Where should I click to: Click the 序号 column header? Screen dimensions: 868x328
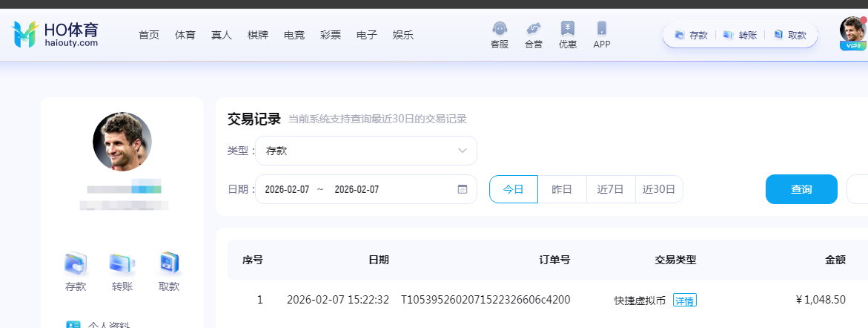[x=253, y=260]
